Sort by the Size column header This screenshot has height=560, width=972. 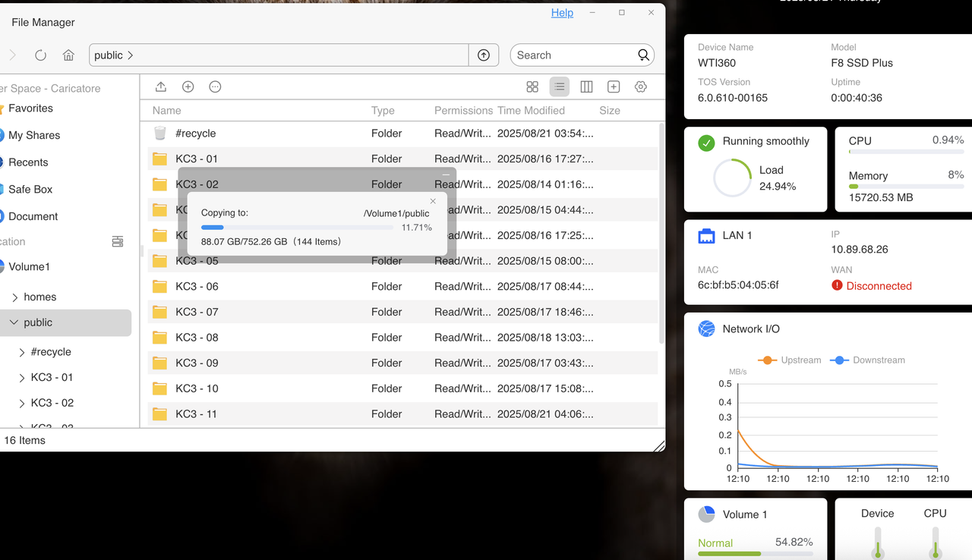click(x=610, y=110)
